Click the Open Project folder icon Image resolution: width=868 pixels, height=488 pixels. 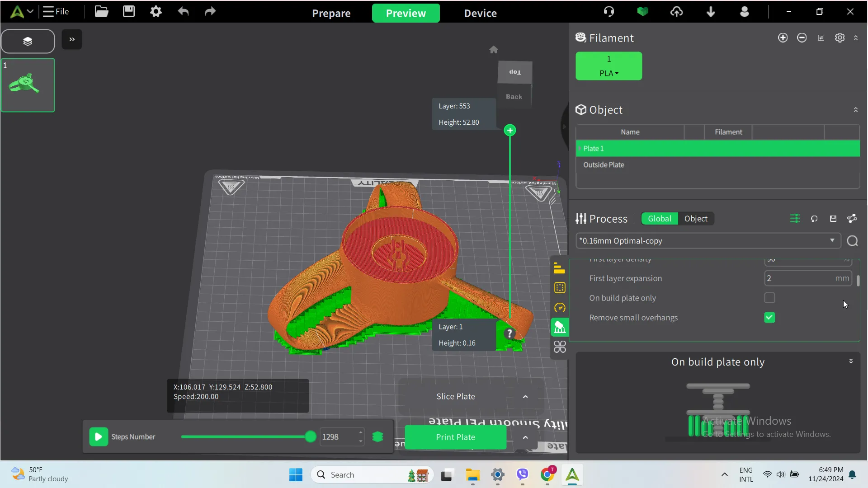101,12
